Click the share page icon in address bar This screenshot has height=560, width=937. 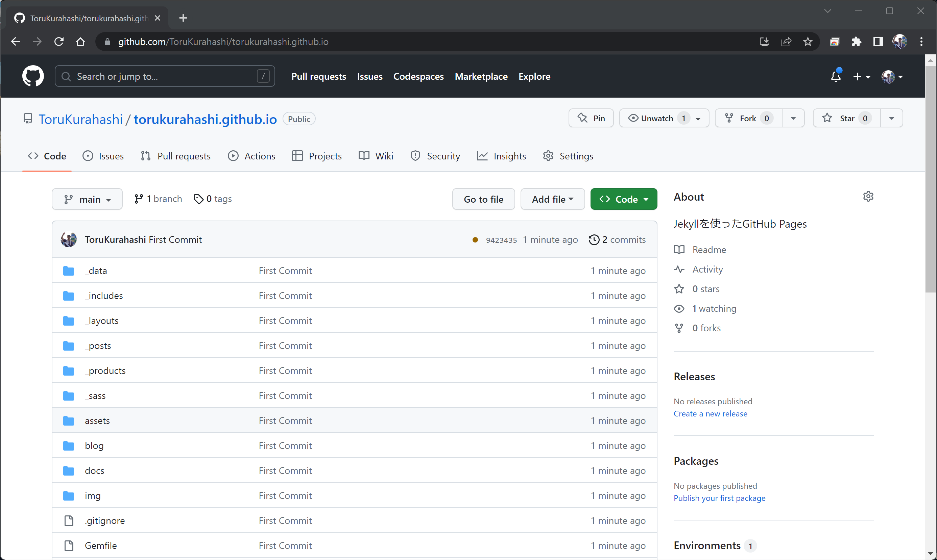786,42
